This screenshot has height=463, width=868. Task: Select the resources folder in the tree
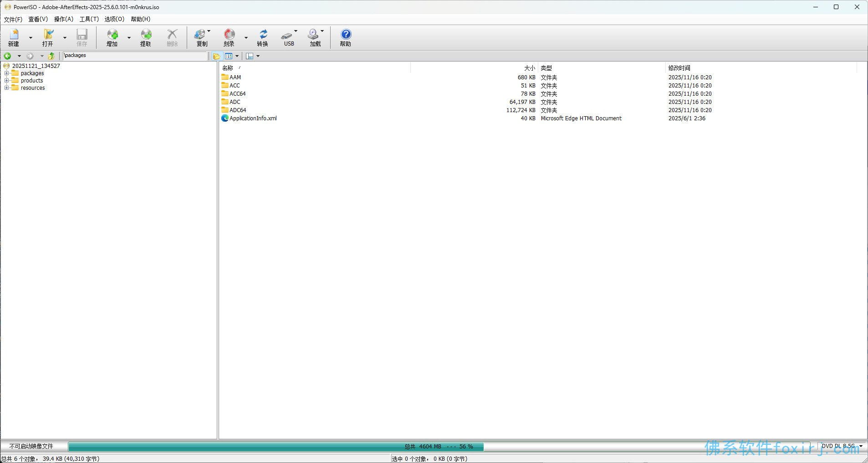[x=32, y=88]
